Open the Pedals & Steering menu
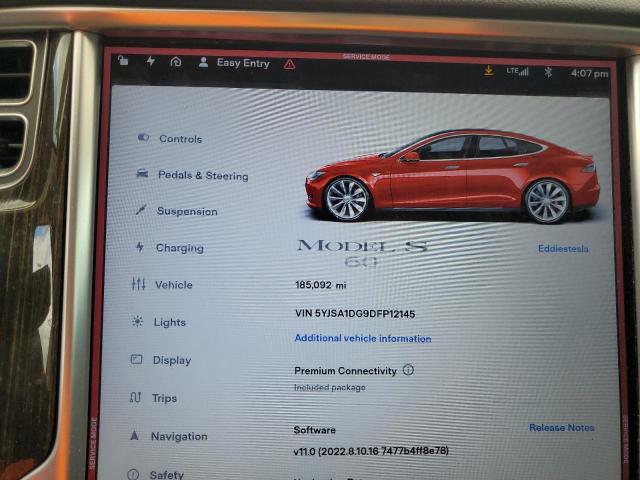The width and height of the screenshot is (640, 480). click(203, 176)
